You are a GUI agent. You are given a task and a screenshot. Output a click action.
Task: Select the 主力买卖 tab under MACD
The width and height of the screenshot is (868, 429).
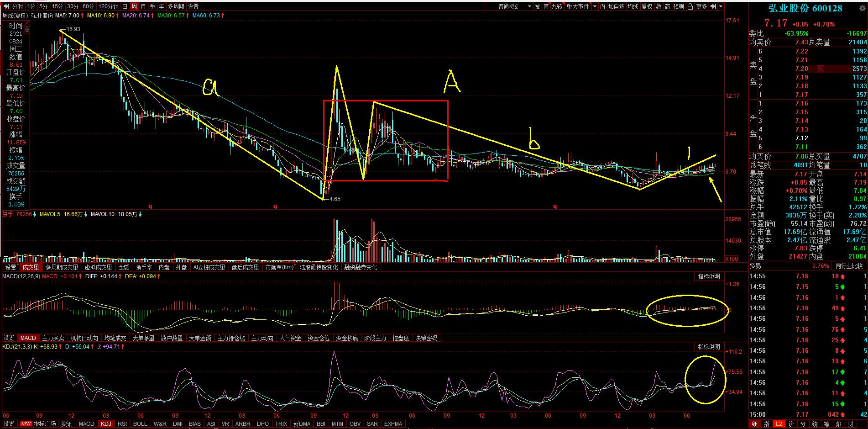coord(53,338)
